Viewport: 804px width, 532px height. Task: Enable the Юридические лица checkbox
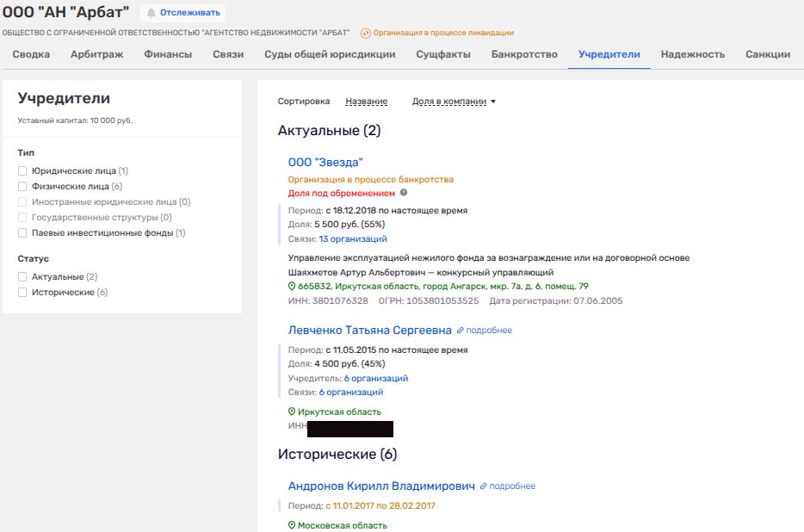point(23,171)
